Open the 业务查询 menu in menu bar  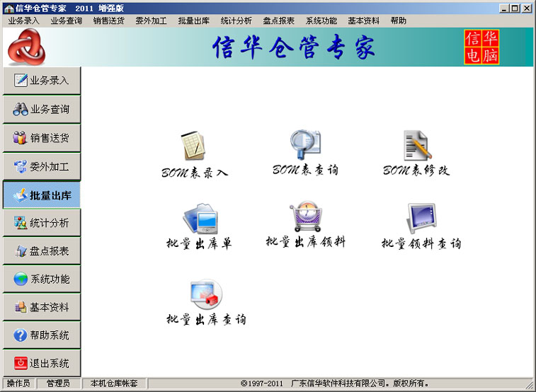click(x=67, y=21)
